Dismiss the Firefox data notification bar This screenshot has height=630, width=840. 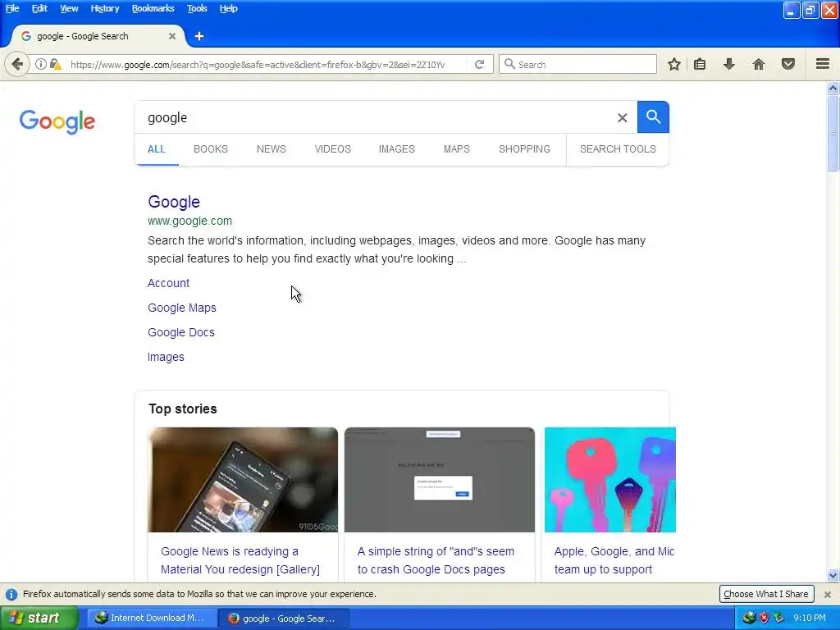[x=828, y=594]
